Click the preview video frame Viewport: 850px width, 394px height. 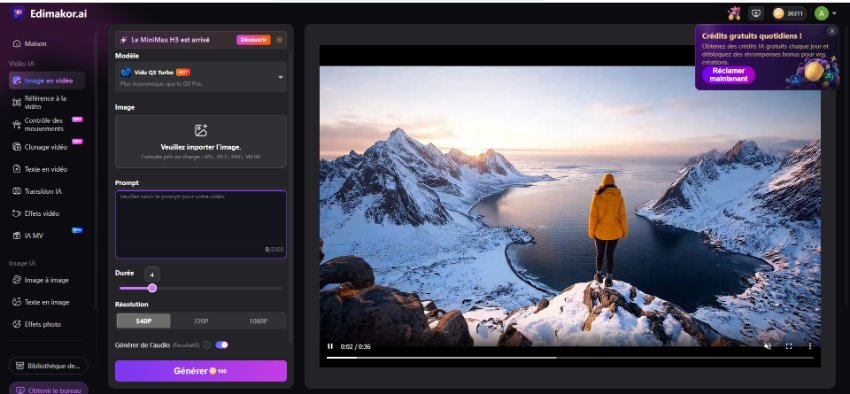570,206
